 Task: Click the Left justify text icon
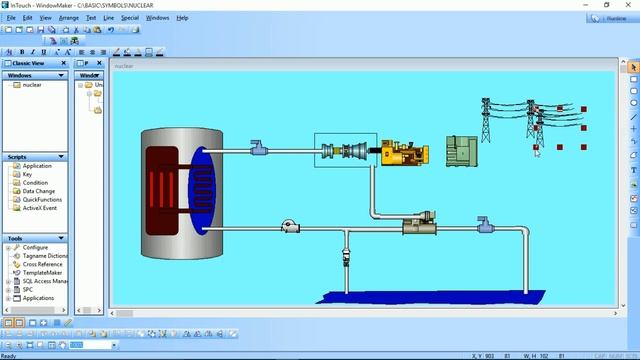pos(82,52)
